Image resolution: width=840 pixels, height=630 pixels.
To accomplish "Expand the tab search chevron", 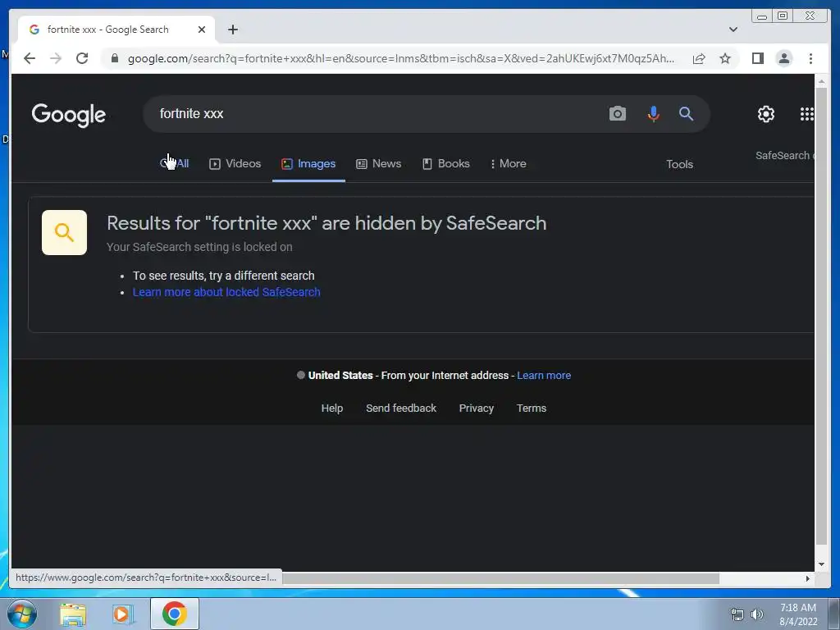I will pos(733,30).
